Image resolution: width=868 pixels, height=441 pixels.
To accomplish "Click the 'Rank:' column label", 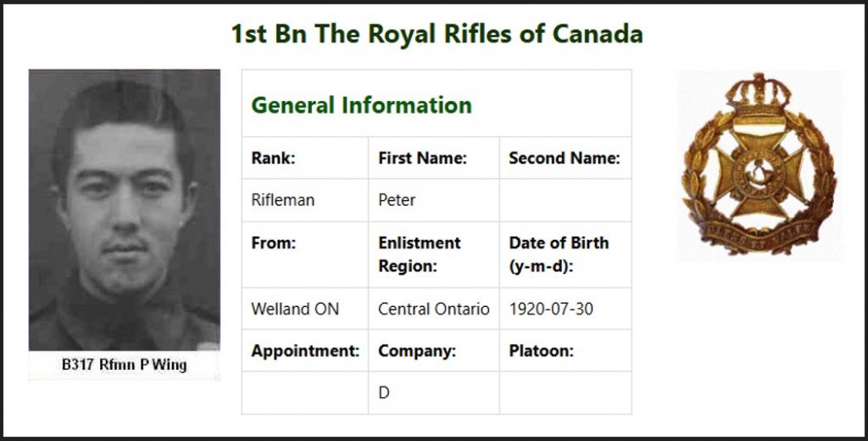I will click(x=273, y=158).
